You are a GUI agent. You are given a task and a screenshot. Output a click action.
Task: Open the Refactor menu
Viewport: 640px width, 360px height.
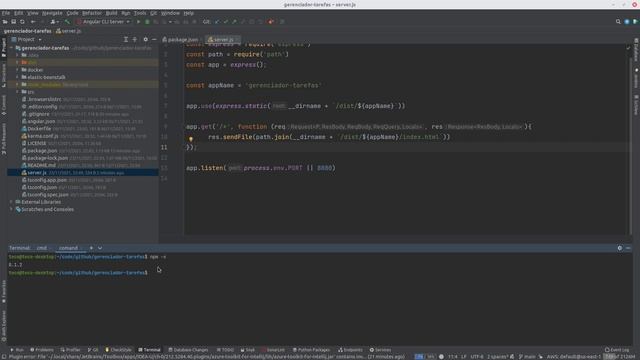[92, 13]
